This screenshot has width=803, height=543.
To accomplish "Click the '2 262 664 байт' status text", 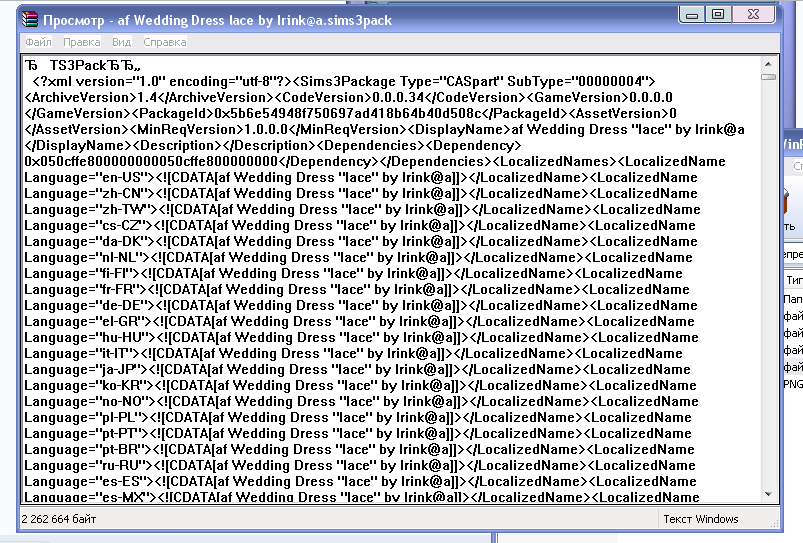I will coord(59,519).
